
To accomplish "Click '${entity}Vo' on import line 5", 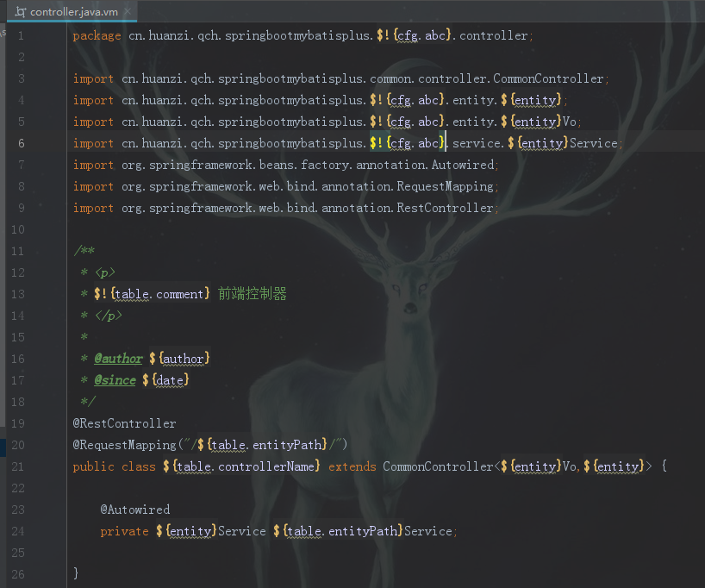I will tap(538, 122).
